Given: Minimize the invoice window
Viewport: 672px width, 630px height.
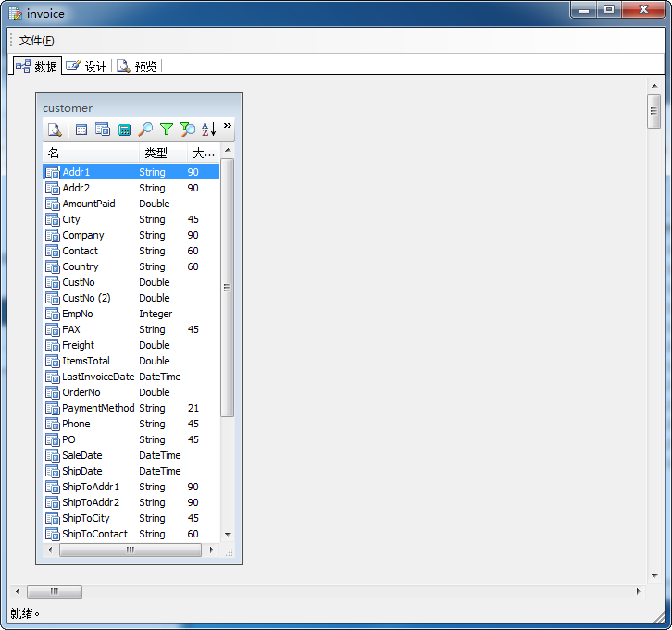Looking at the screenshot, I should (584, 9).
